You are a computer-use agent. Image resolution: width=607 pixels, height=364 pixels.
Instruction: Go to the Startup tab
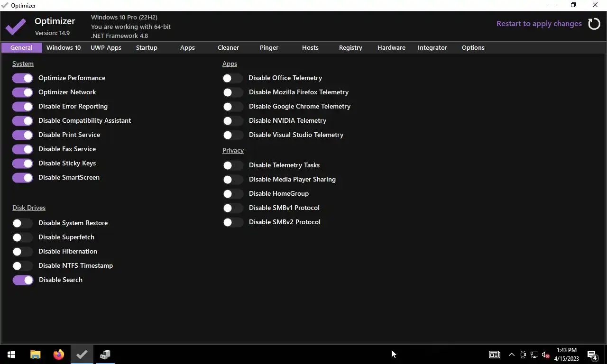[x=147, y=47]
